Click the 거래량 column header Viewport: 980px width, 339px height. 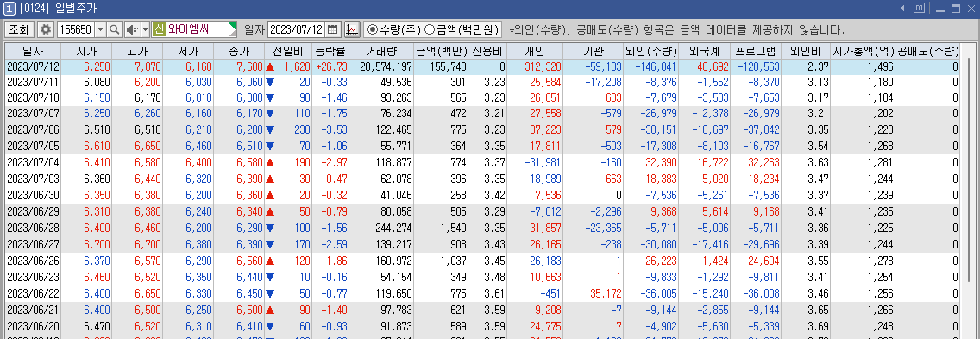(x=381, y=51)
